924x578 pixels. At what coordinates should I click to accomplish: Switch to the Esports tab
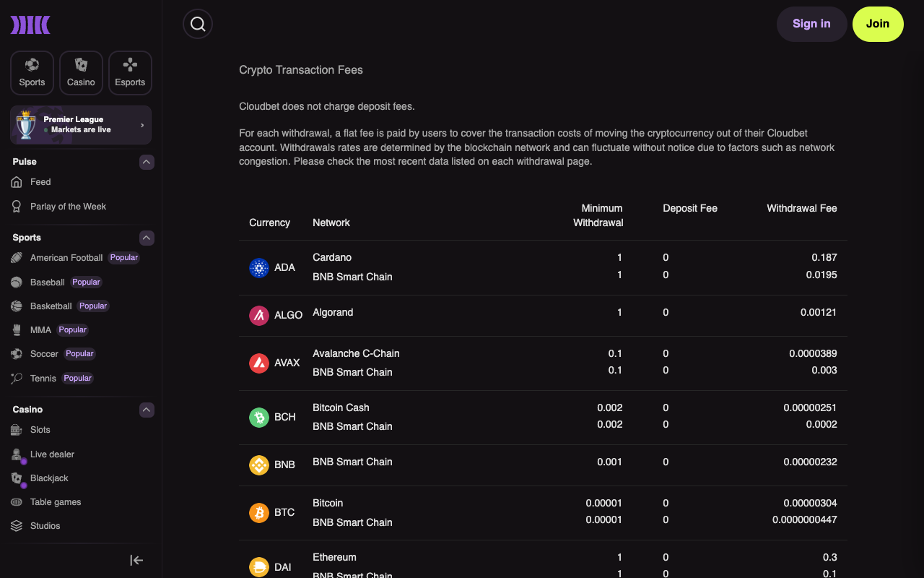(x=130, y=73)
